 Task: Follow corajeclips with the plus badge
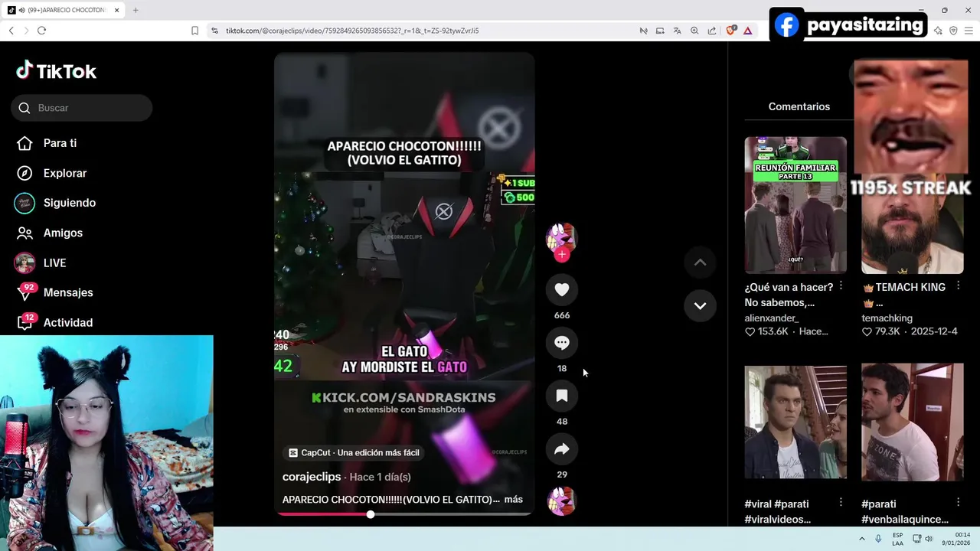pyautogui.click(x=562, y=255)
